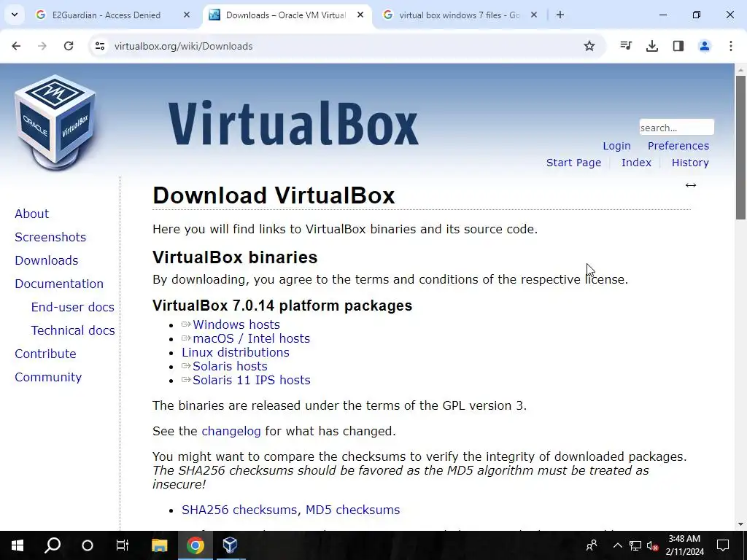Toggle the Chrome side panel icon
Viewport: 747px width, 560px height.
678,46
